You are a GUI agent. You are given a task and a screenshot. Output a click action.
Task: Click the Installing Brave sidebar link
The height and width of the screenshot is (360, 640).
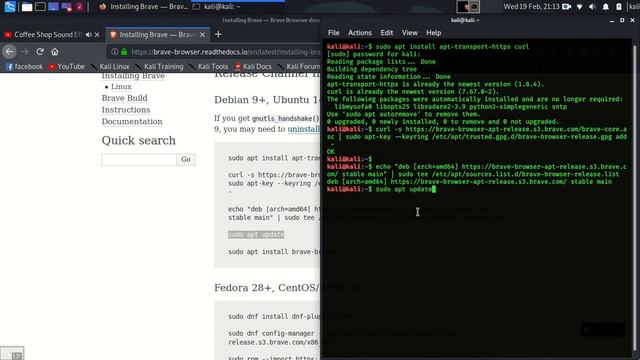click(133, 76)
